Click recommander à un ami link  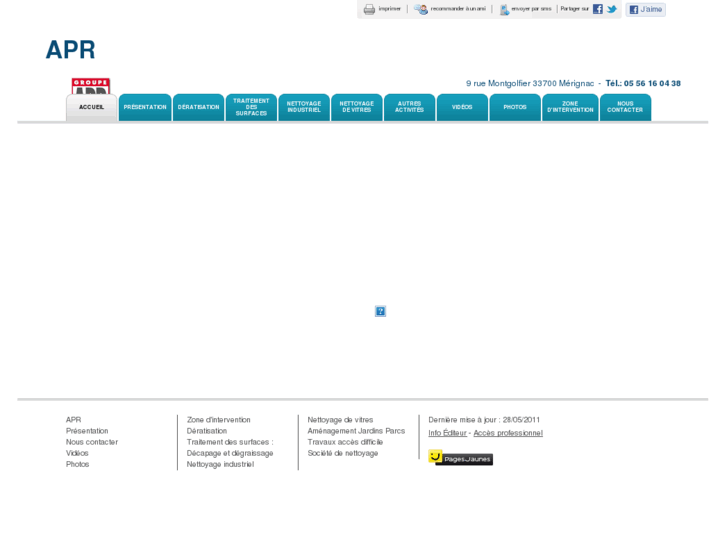[x=458, y=9]
